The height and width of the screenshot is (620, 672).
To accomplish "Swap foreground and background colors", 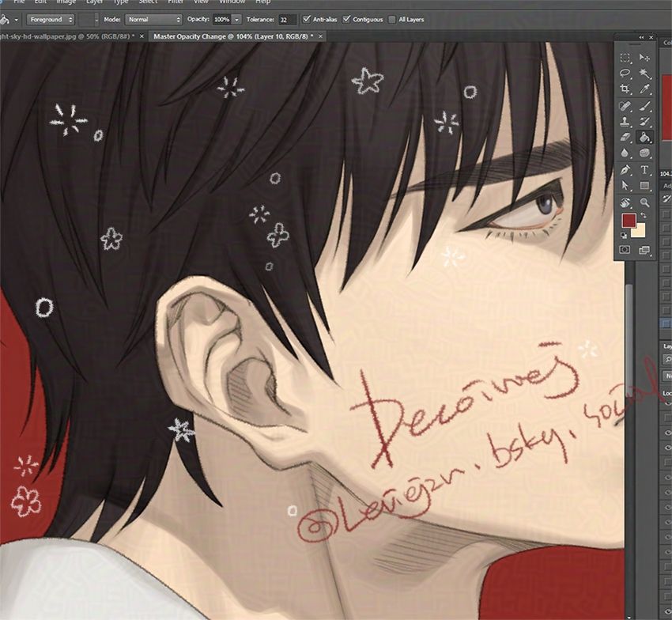I will (x=644, y=216).
